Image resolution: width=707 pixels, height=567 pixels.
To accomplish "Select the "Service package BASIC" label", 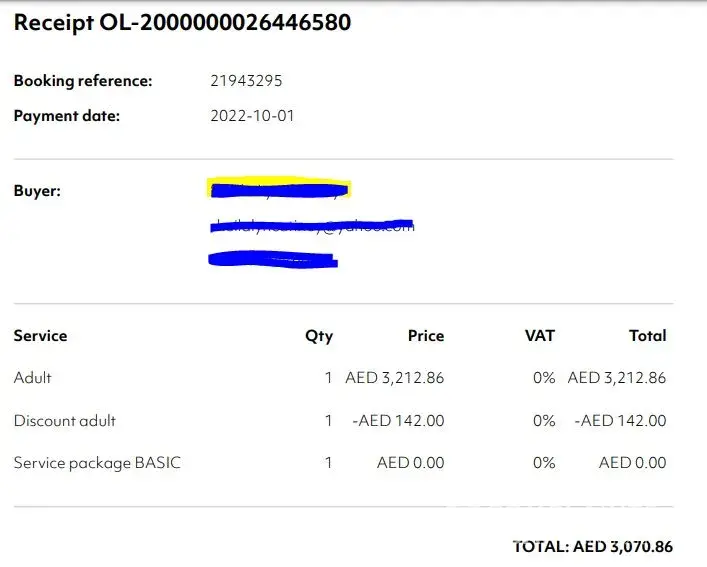I will (x=98, y=463).
